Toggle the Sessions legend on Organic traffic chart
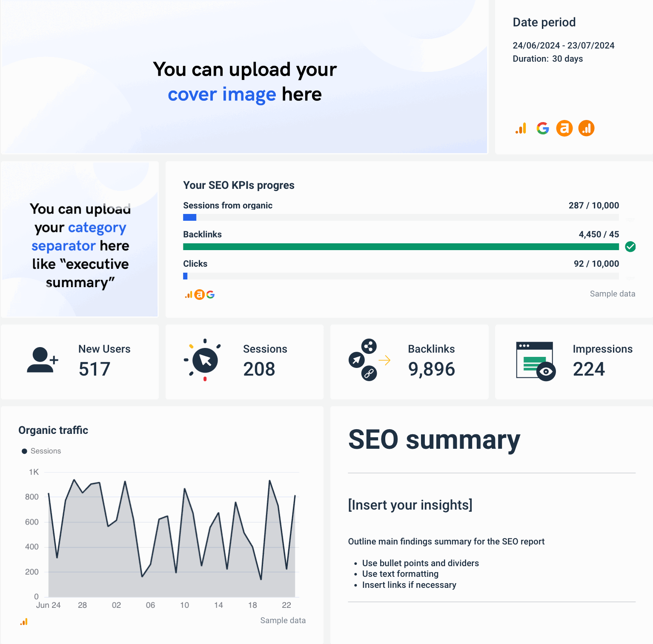The image size is (653, 644). 41,451
